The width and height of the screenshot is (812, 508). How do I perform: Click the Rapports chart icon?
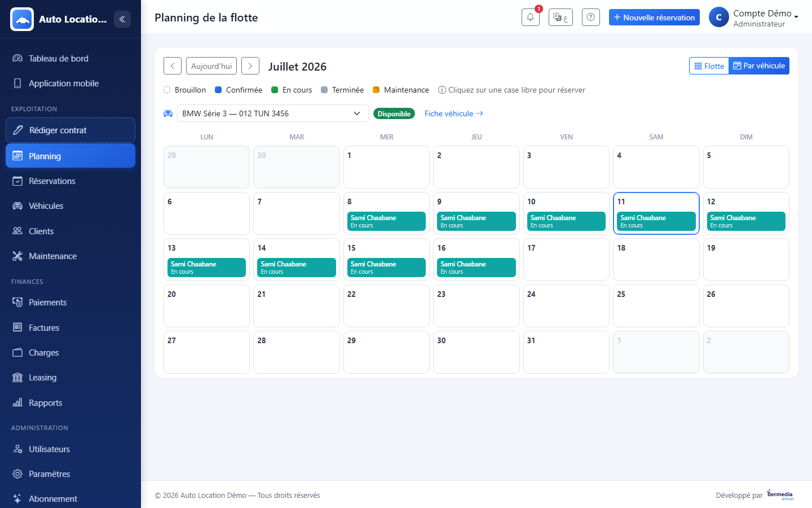pos(17,402)
